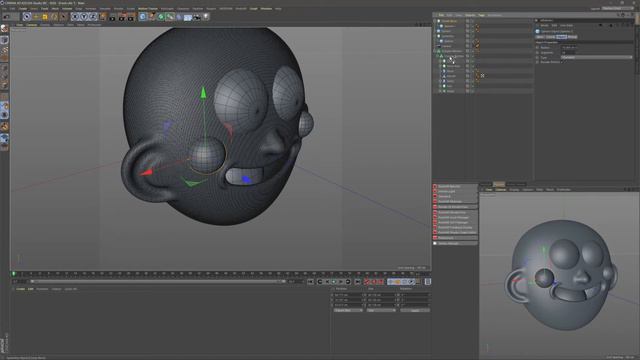Switch to the Coord. attributes tab
This screenshot has height=360, width=640.
coord(550,37)
